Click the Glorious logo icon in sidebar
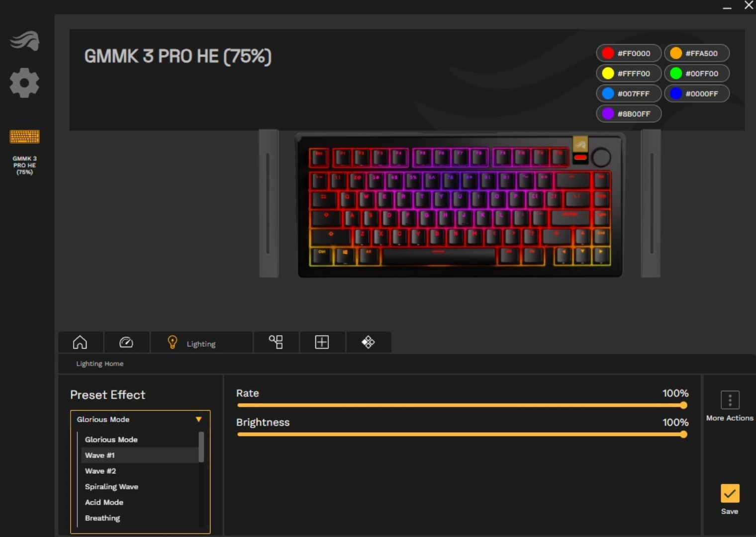The height and width of the screenshot is (537, 756). click(x=25, y=41)
